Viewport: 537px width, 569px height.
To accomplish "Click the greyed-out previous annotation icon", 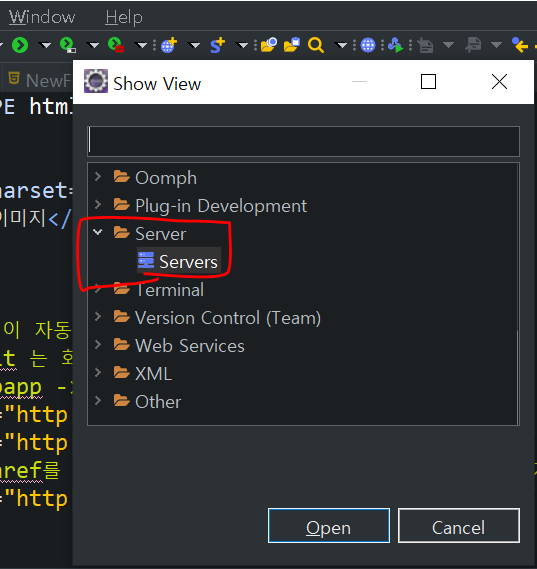I will pyautogui.click(x=473, y=45).
